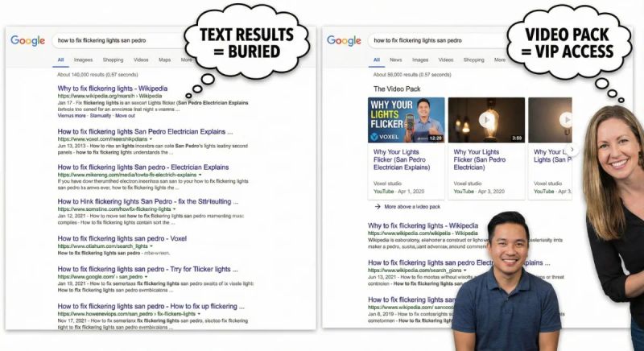Screen dimensions: 644x351
Task: Click 'YouTube · Apr 1, 2020' source line
Action: [398, 192]
